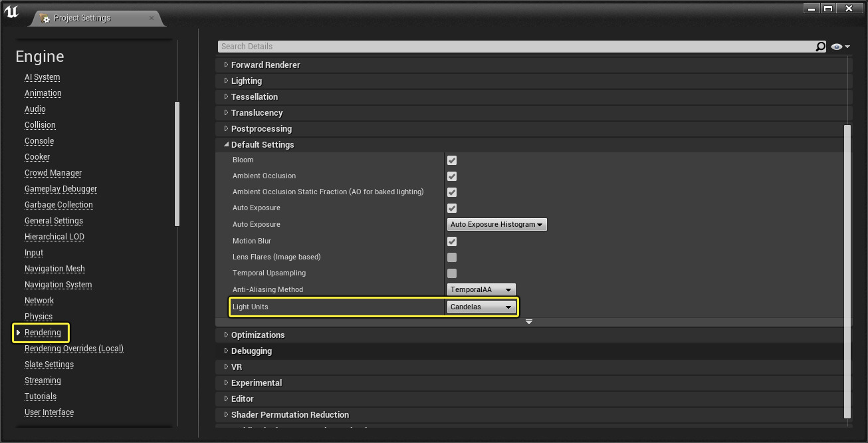Enable Lens Flares (Image based)

click(451, 257)
